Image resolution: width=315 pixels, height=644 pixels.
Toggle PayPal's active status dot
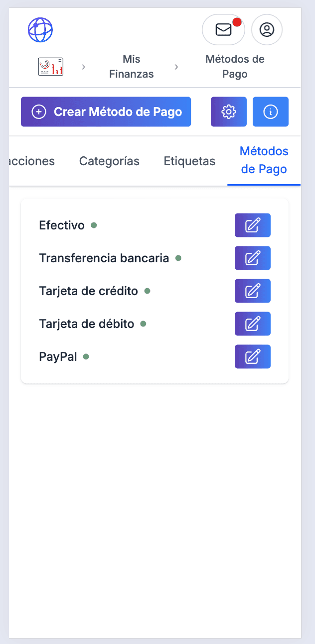[87, 357]
